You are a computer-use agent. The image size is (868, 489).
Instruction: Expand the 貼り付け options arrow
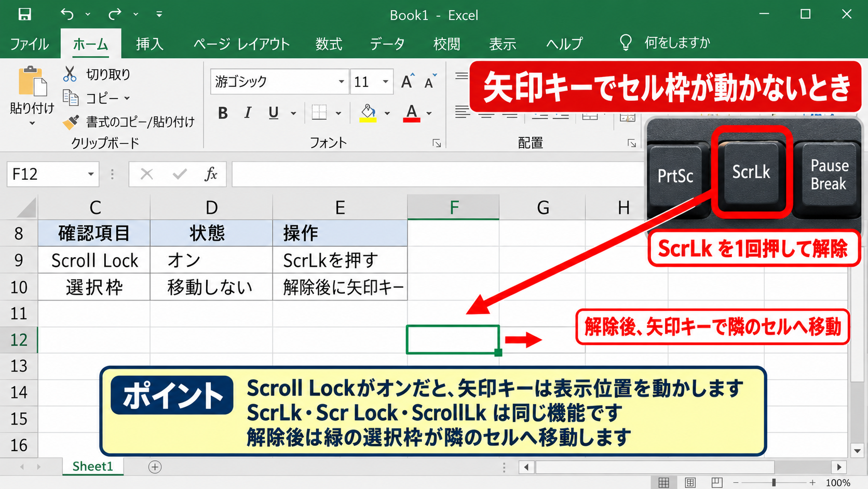[x=32, y=123]
